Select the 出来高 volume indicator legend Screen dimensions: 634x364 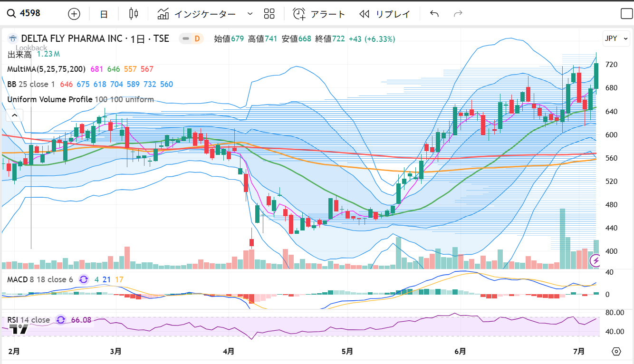(x=19, y=54)
